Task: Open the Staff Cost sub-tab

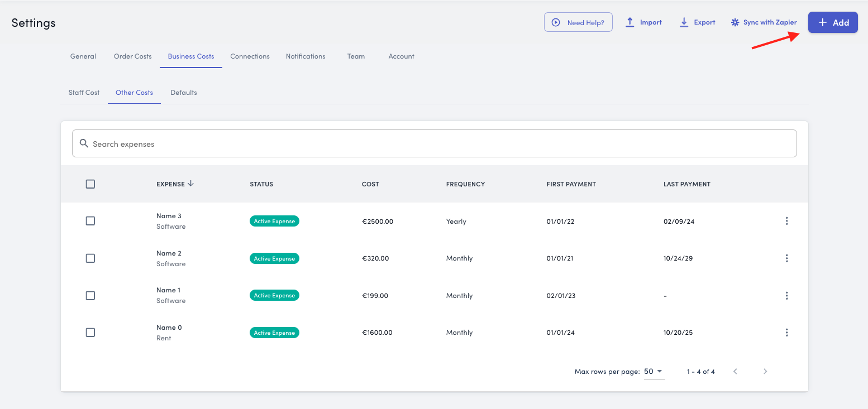Action: pos(84,93)
